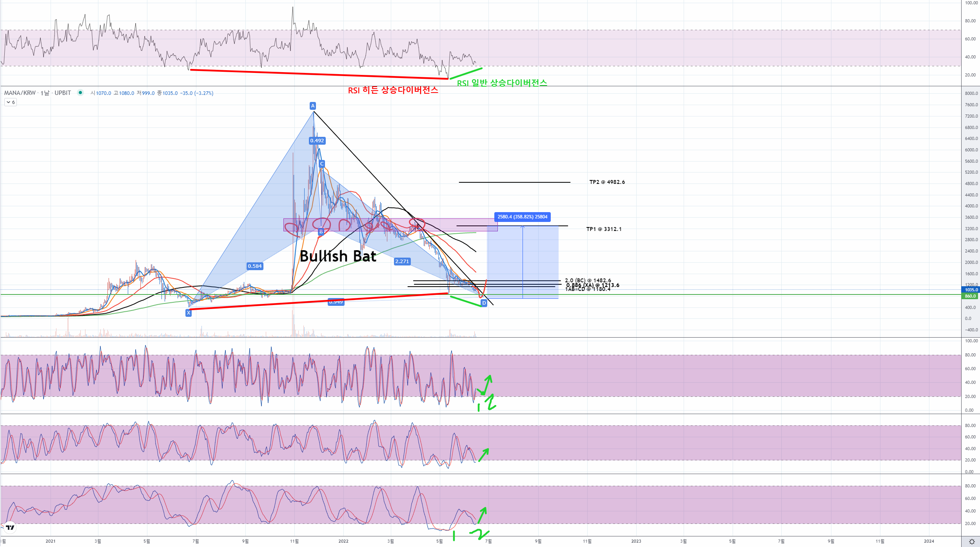Click the 2023 label on time axis
Image resolution: width=980 pixels, height=547 pixels.
[636, 541]
